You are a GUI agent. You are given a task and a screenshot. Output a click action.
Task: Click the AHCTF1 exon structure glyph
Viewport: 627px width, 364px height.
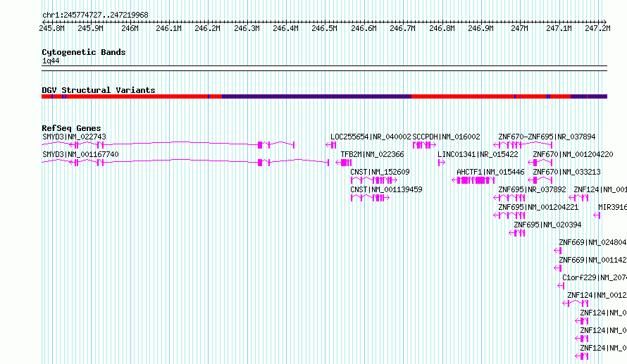[x=473, y=180]
